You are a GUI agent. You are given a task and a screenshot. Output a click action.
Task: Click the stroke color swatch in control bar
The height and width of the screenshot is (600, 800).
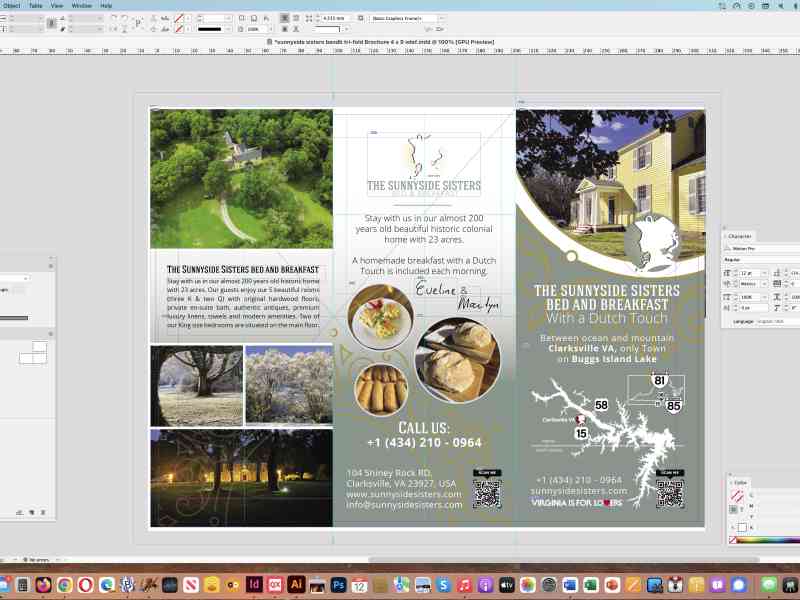click(x=178, y=29)
